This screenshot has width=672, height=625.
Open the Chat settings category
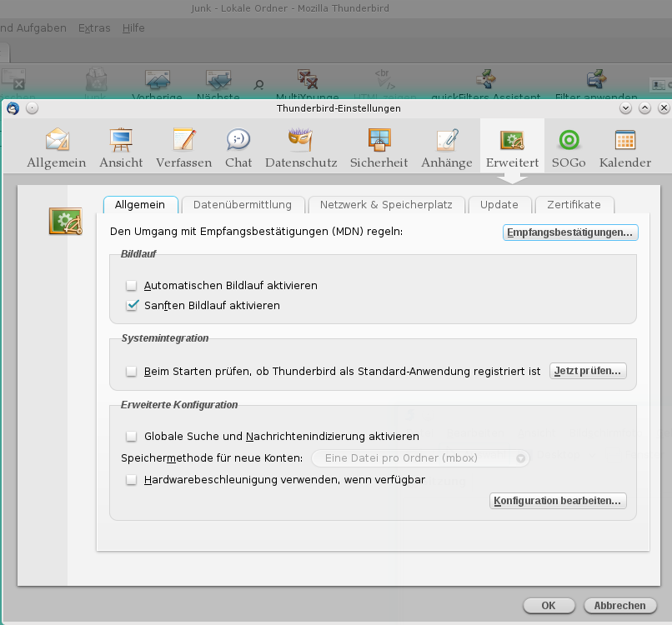[x=238, y=147]
